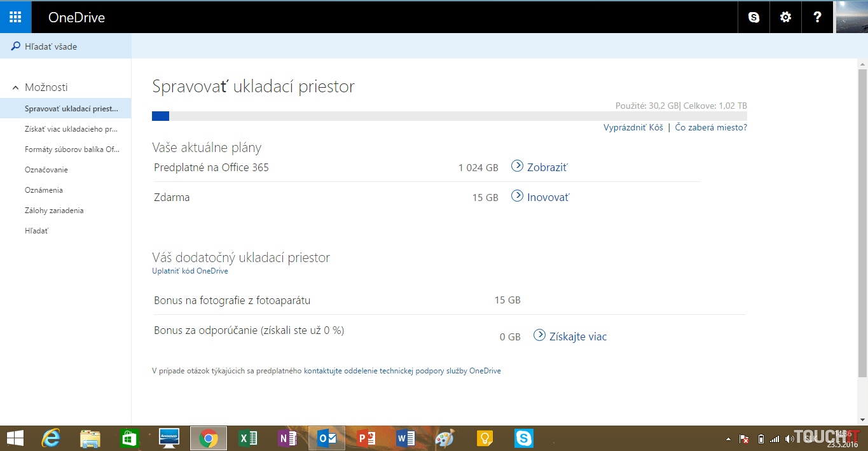Open Excel from taskbar
The height and width of the screenshot is (451, 868).
pyautogui.click(x=248, y=438)
